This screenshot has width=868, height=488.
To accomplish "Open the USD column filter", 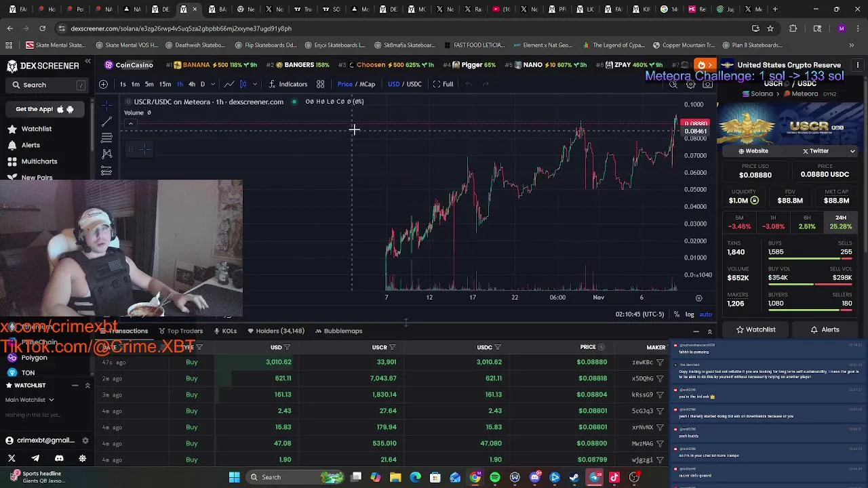I will [287, 348].
